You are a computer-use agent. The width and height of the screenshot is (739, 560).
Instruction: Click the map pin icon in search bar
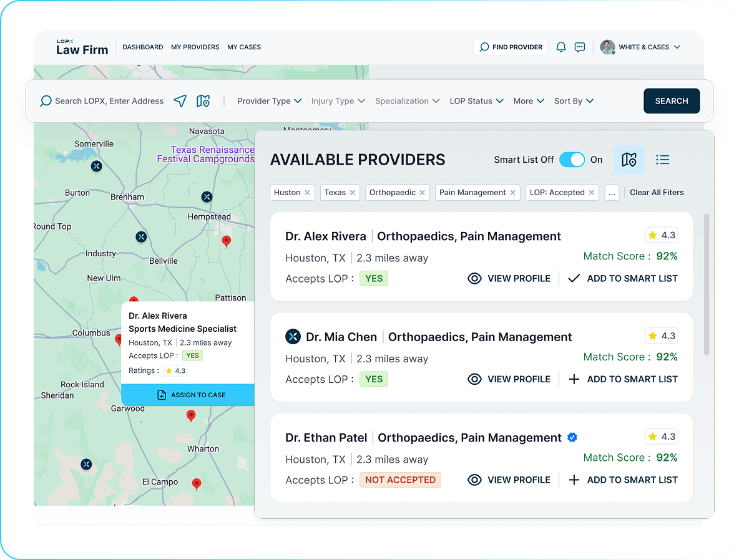click(203, 101)
